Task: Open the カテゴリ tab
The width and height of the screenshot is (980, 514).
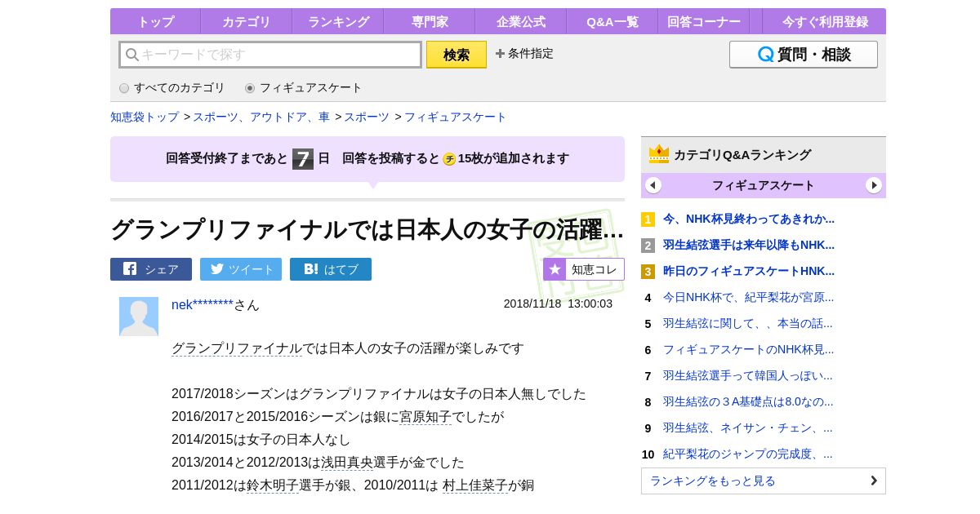Action: click(246, 22)
